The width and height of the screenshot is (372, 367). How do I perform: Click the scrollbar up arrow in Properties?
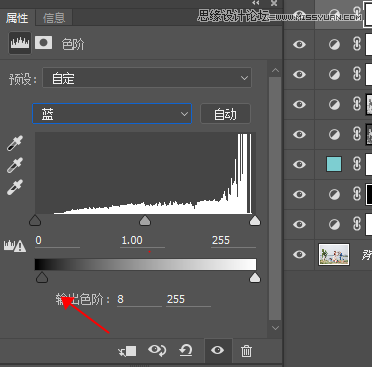275,70
